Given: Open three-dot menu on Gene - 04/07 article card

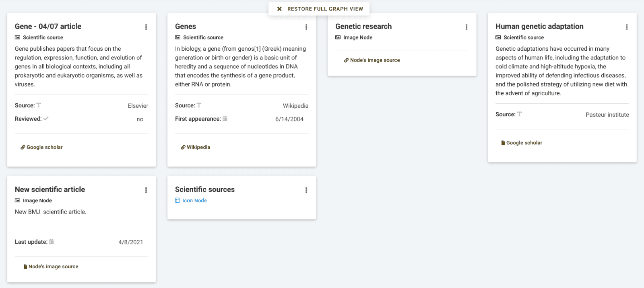Looking at the screenshot, I should tap(146, 27).
